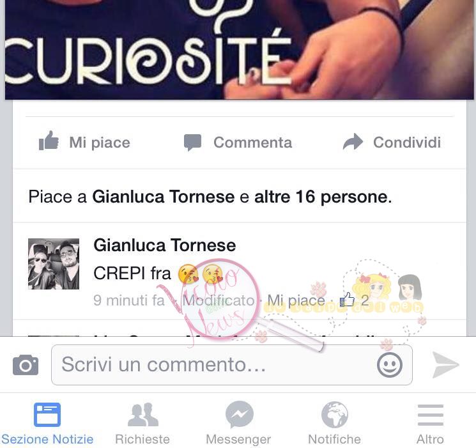Open the Richieste friend requests tab
Viewport: 476px width, 448px height.
pyautogui.click(x=142, y=423)
